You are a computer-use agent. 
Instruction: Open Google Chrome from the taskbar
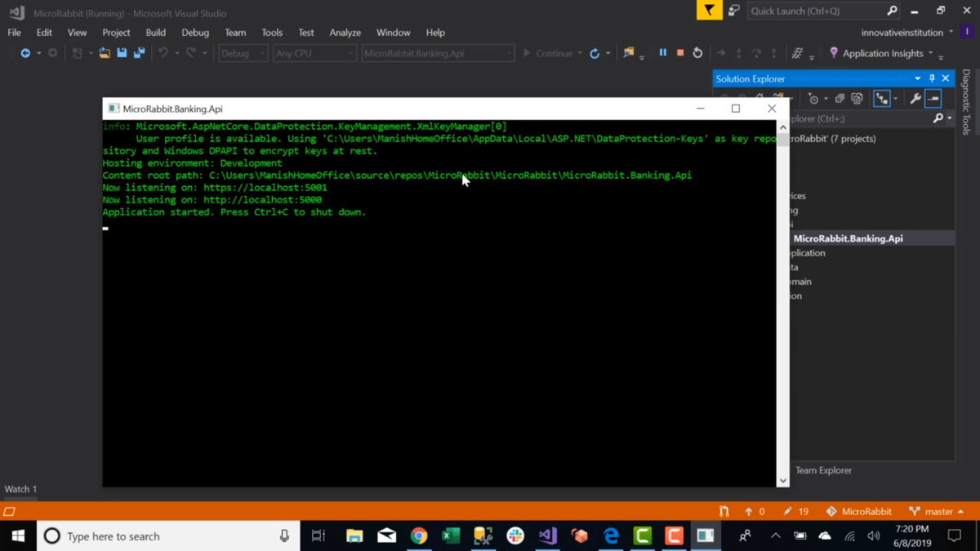419,536
